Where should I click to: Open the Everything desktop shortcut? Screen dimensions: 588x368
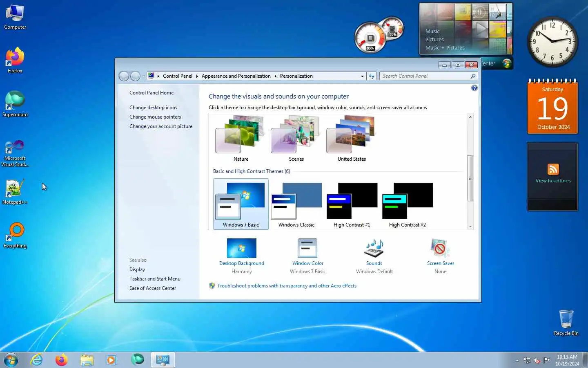[x=15, y=236]
